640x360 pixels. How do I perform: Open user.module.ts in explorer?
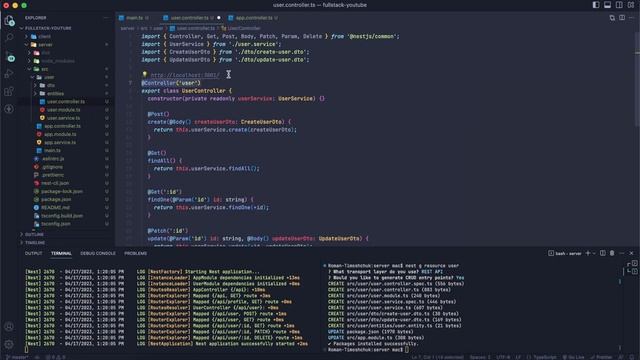tap(63, 110)
